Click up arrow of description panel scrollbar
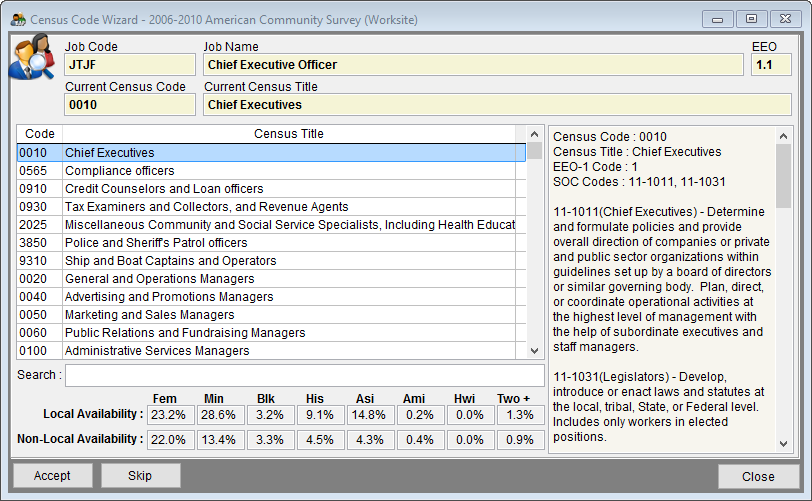 click(x=783, y=136)
